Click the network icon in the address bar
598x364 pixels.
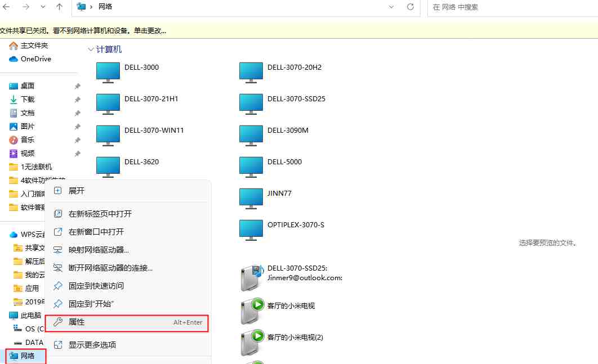[x=81, y=7]
